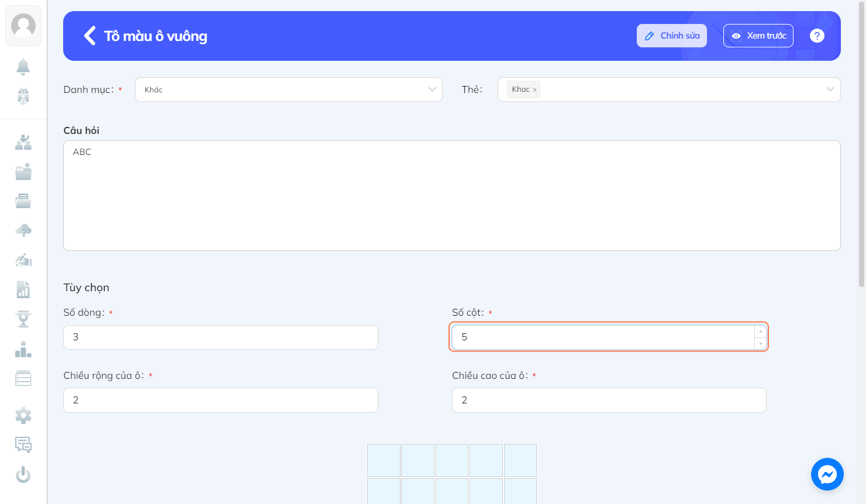Click the Tô màu ô vuông title

156,36
